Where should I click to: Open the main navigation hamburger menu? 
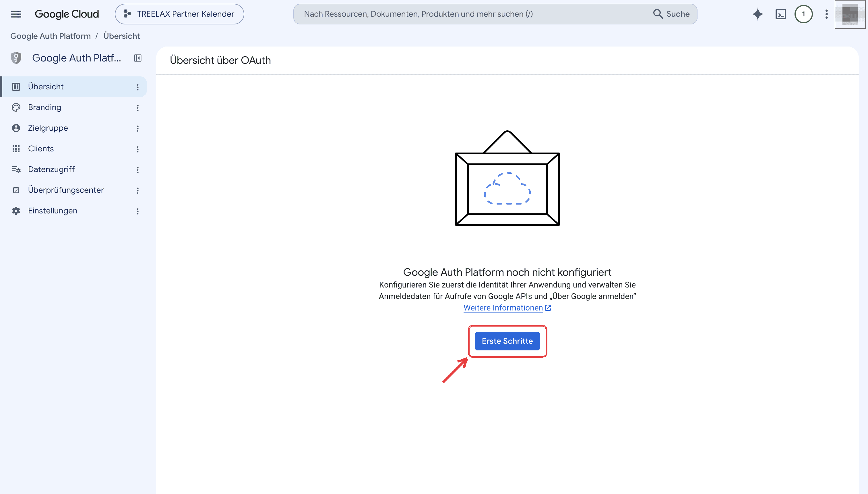point(16,14)
